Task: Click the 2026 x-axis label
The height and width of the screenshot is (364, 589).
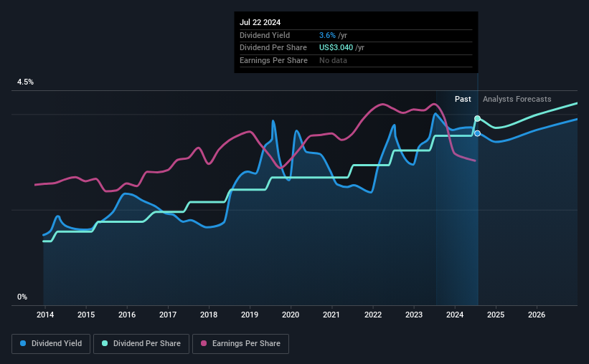Action: tap(537, 315)
